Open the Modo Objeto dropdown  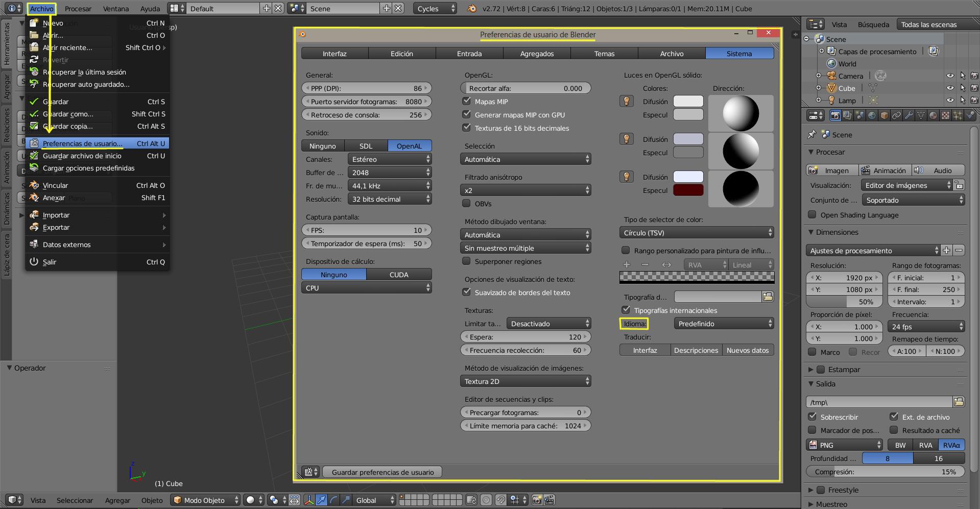point(206,500)
